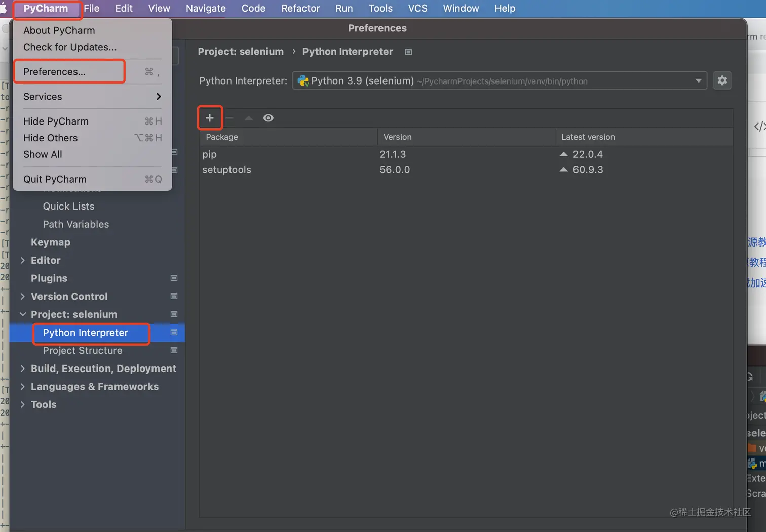Select Project Structure in settings tree
The image size is (766, 532).
83,351
